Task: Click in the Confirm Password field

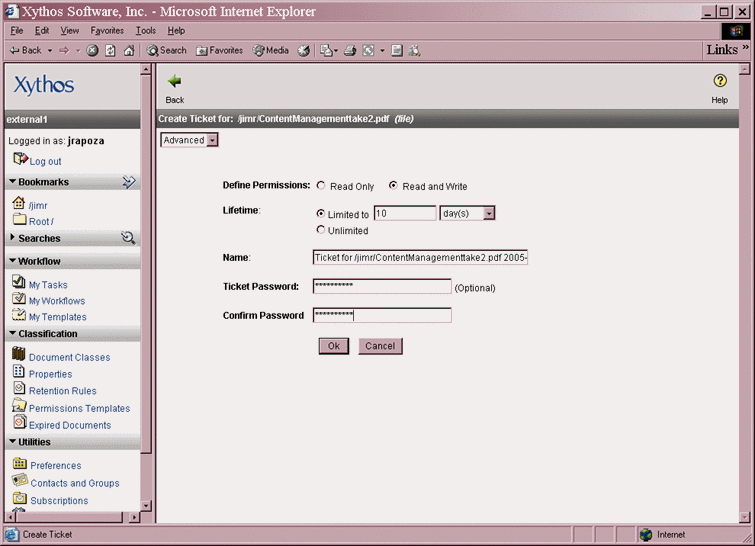Action: pyautogui.click(x=382, y=315)
